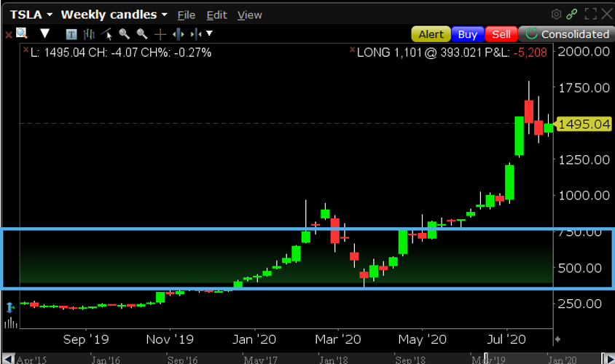Screen dimensions: 615x364
Task: Open the TSLA symbol dropdown
Action: pyautogui.click(x=31, y=15)
